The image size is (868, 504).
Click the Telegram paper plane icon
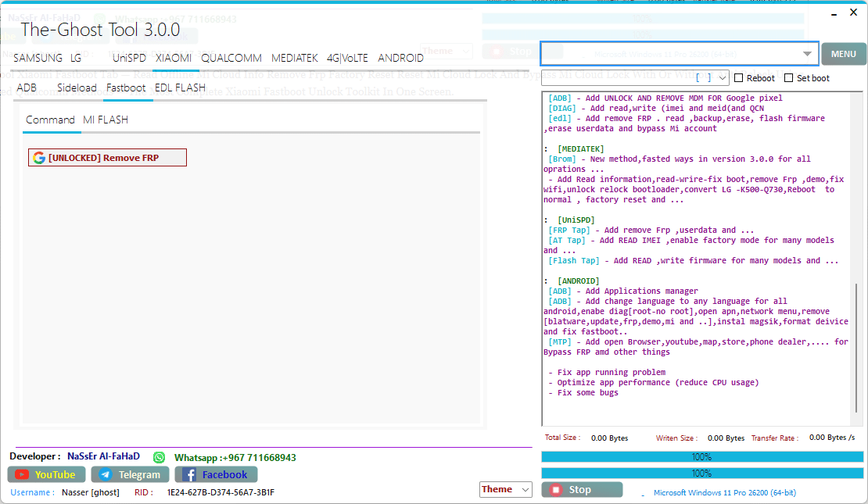point(106,474)
